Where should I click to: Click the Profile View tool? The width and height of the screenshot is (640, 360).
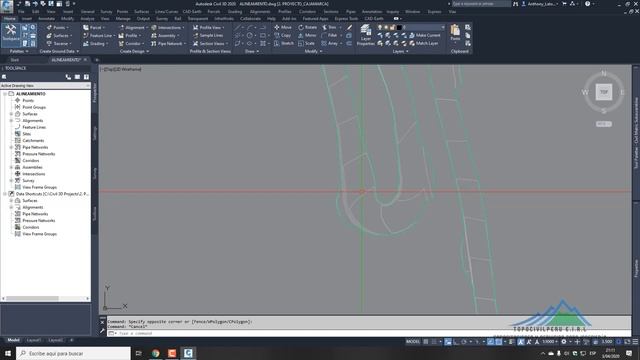(208, 27)
